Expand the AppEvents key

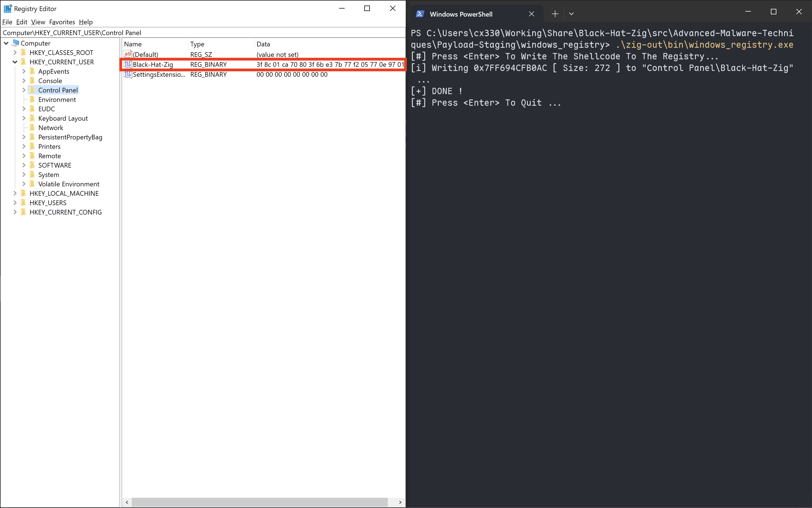point(24,71)
